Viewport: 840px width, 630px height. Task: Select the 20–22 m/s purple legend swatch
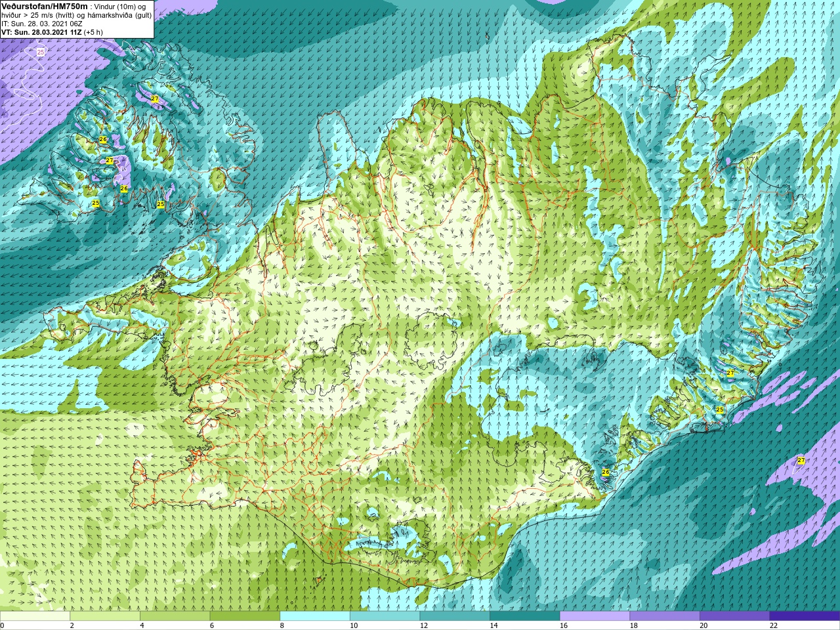coord(735,616)
